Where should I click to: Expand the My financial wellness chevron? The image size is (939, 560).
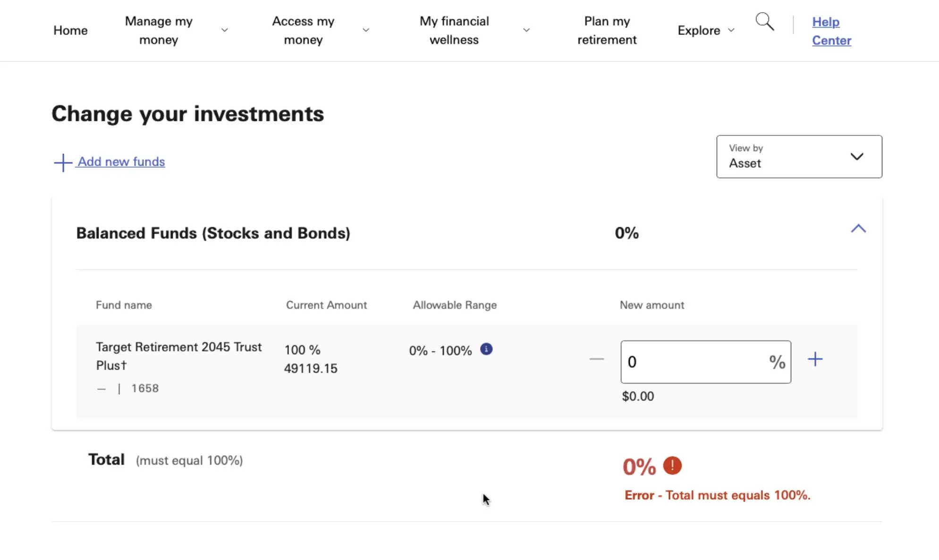pyautogui.click(x=526, y=30)
